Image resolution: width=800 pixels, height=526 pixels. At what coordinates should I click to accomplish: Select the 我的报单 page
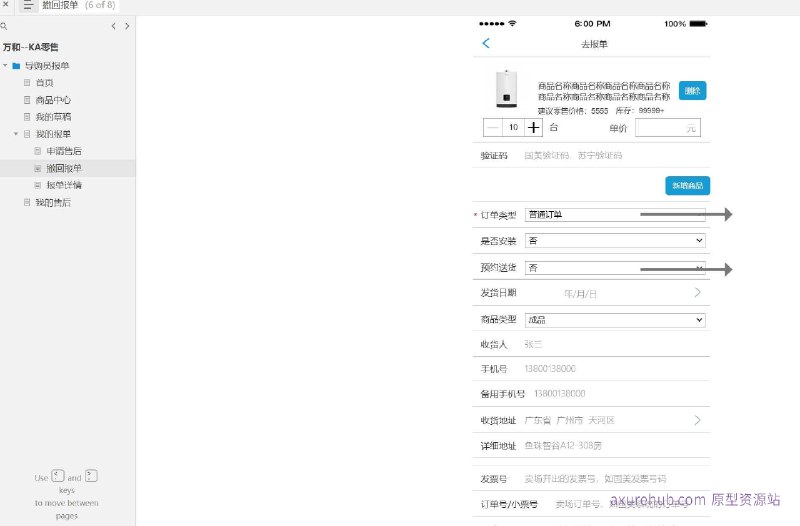click(53, 134)
